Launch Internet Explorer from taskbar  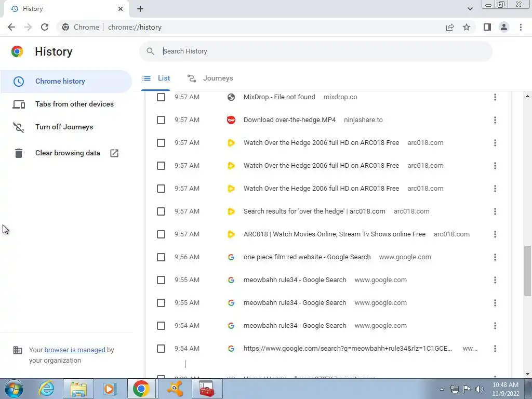coord(46,389)
